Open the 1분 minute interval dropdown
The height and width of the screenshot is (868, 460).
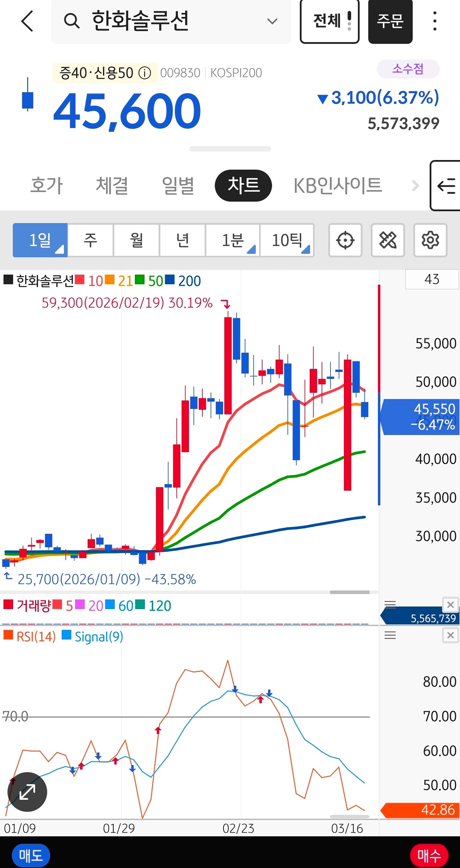(233, 241)
